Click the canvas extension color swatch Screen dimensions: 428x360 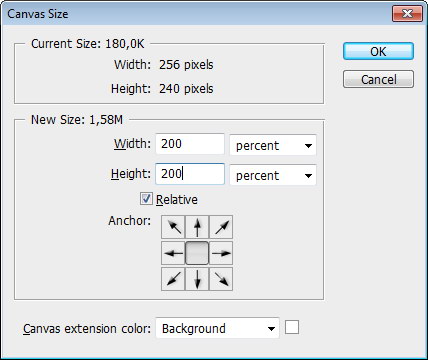tap(292, 327)
